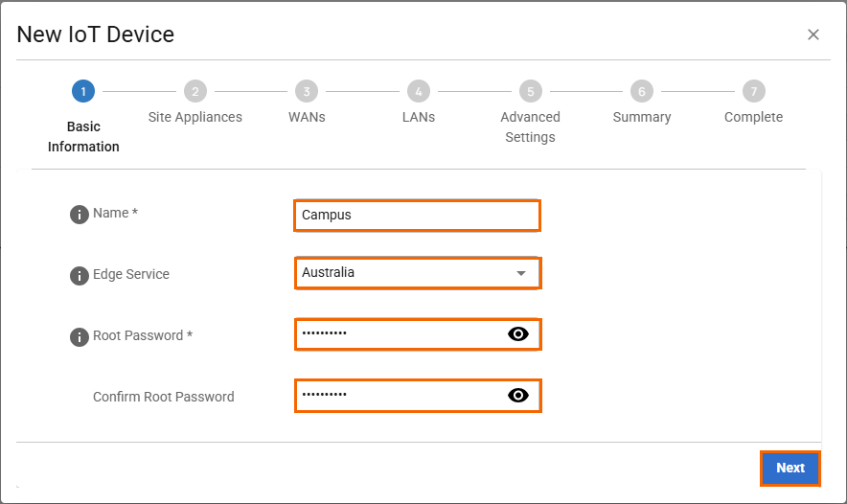Viewport: 847px width, 504px height.
Task: Click step 4 LANs circle
Action: click(x=418, y=92)
